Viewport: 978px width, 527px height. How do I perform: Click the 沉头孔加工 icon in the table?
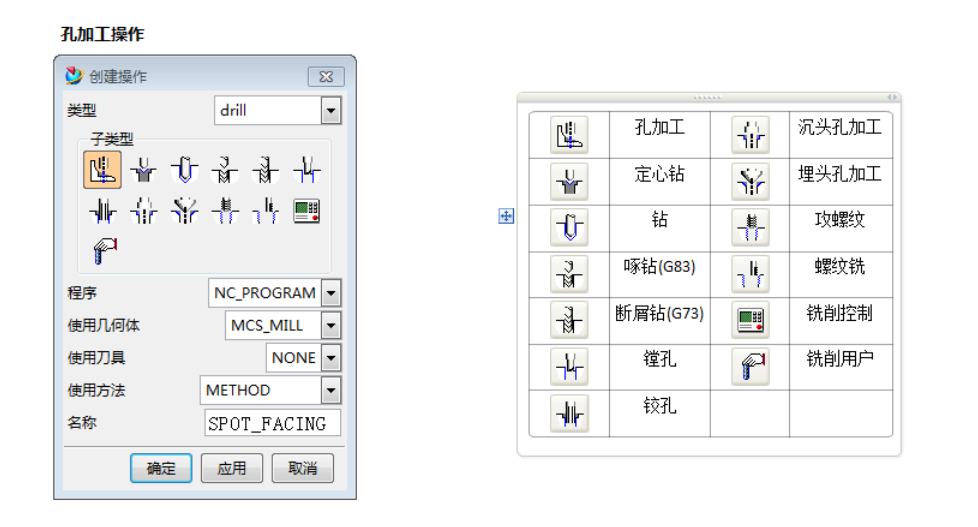pyautogui.click(x=750, y=135)
